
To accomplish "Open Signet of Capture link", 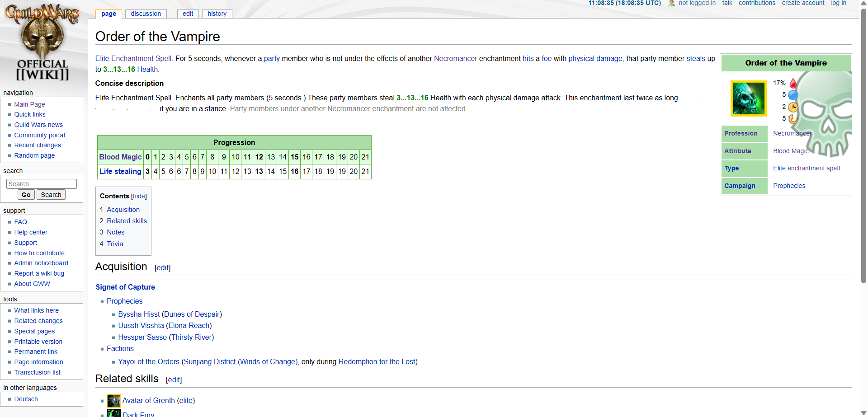I will [x=125, y=287].
